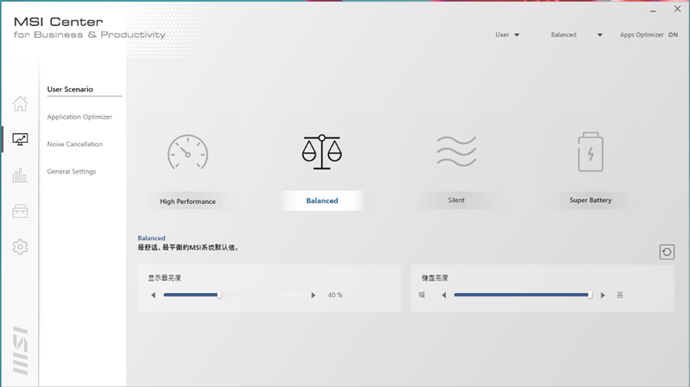Select the Silent mode button
690x387 pixels.
click(456, 200)
